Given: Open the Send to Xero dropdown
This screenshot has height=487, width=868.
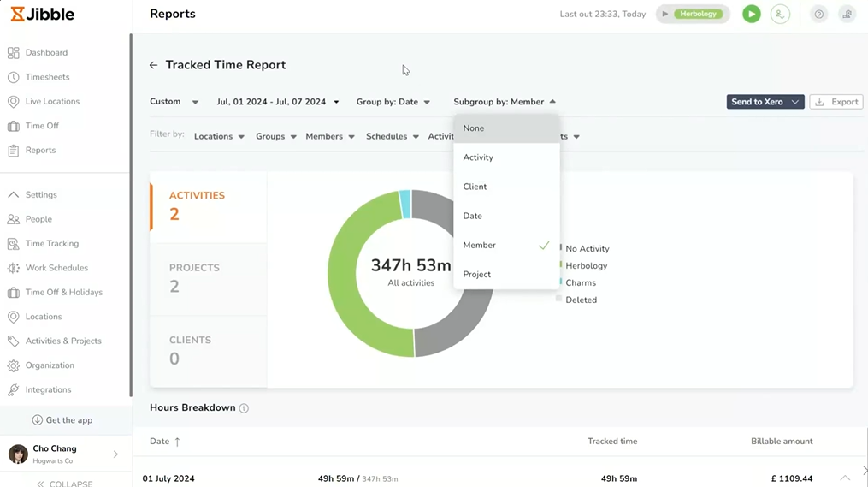Looking at the screenshot, I should (x=765, y=102).
